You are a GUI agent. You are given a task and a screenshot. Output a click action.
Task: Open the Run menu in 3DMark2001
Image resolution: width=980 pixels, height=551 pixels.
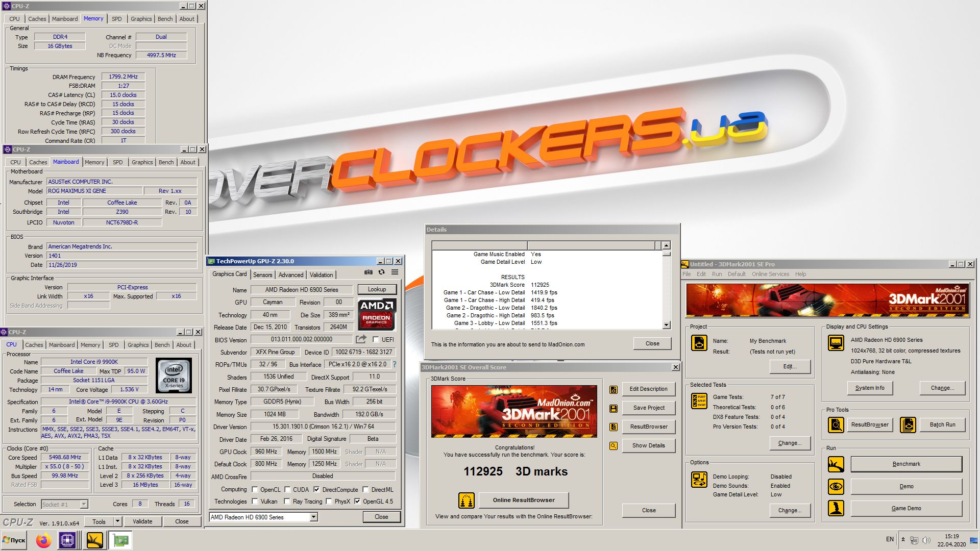coord(717,274)
